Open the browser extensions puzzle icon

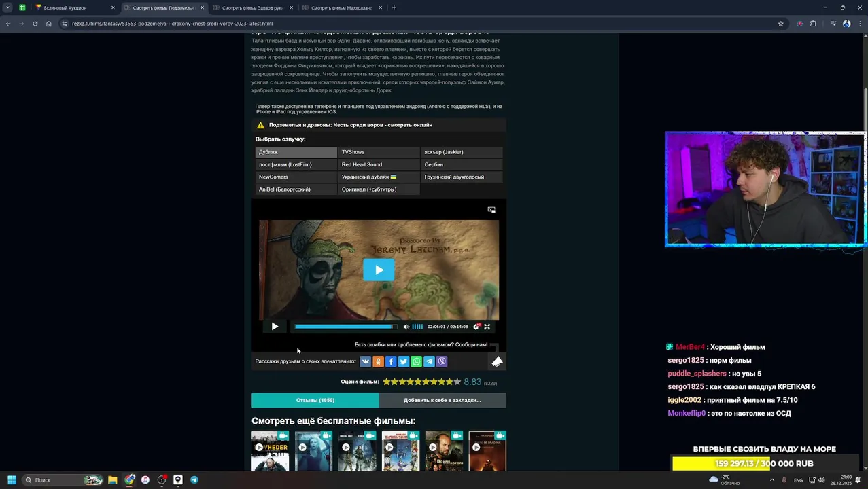(813, 24)
